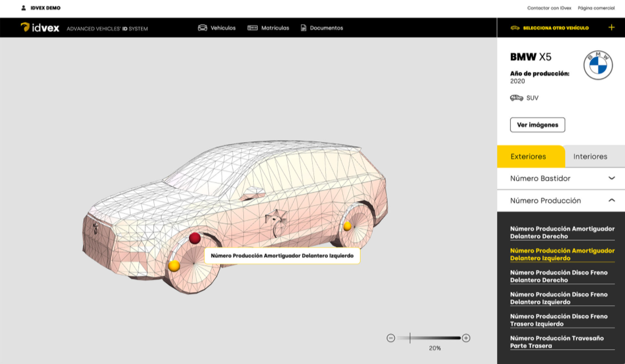625x364 pixels.
Task: Open the Vehículos menu
Action: (217, 28)
